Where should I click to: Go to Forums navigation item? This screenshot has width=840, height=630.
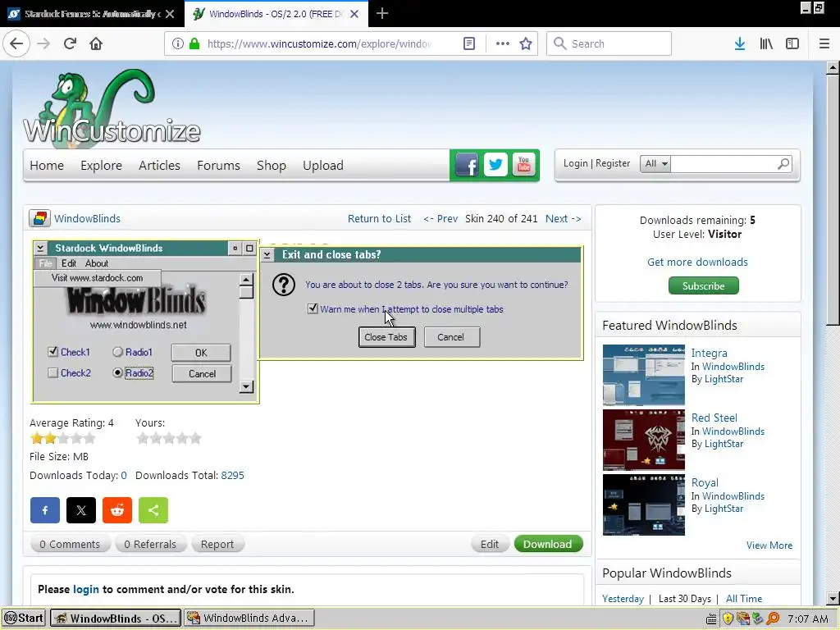pyautogui.click(x=218, y=166)
